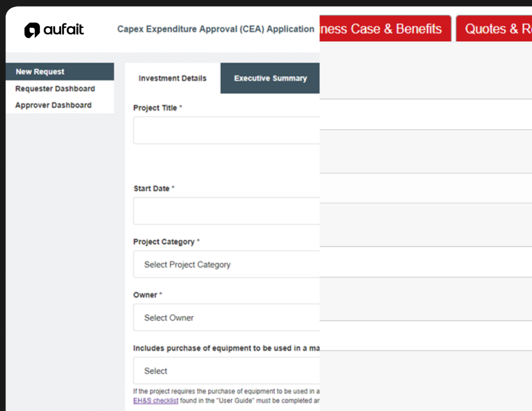
Task: Open the Approver Dashboard
Action: [x=53, y=105]
